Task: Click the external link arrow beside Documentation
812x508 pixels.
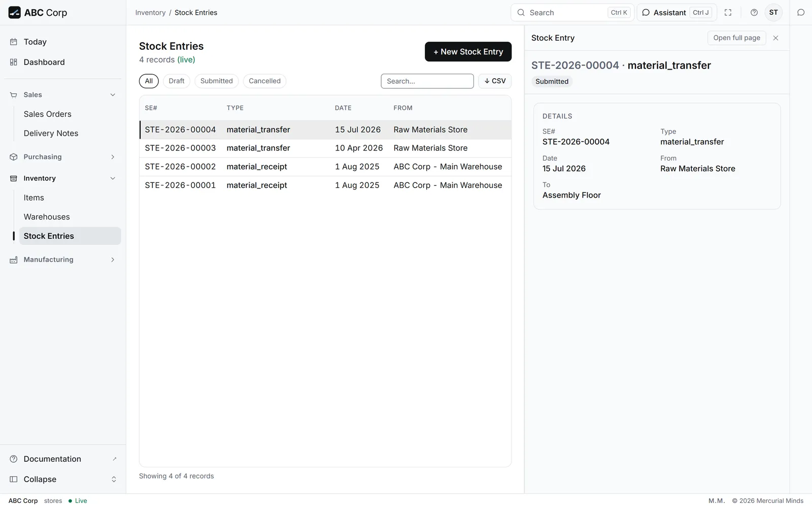Action: click(115, 459)
